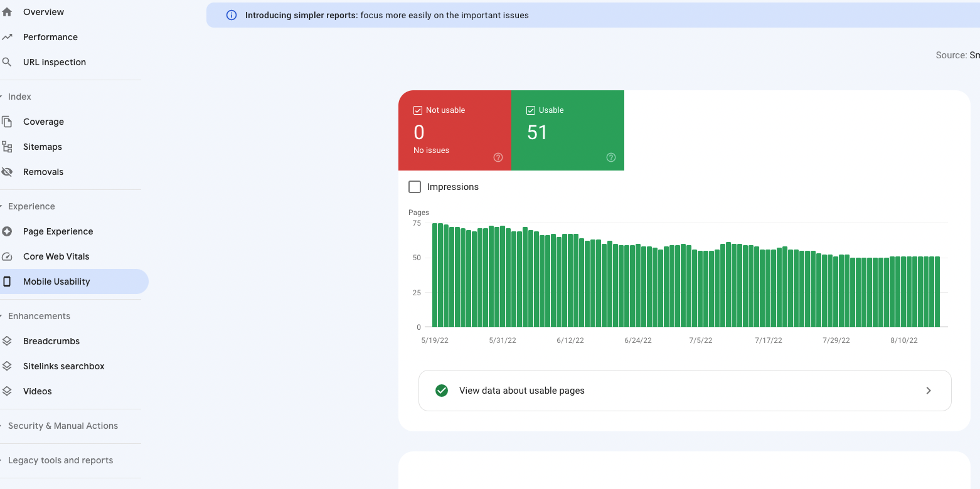980x489 pixels.
Task: Click the No issues text
Action: point(431,150)
